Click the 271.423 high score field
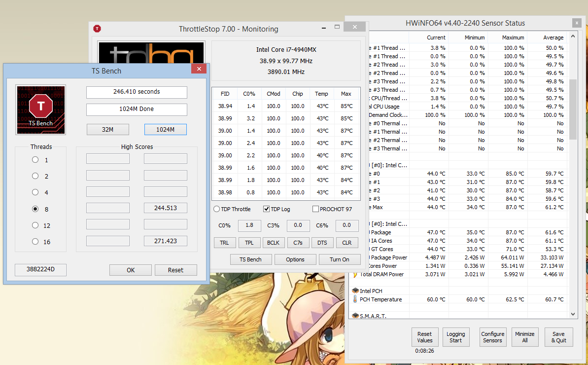Screen dimensions: 588x365 [x=166, y=241]
